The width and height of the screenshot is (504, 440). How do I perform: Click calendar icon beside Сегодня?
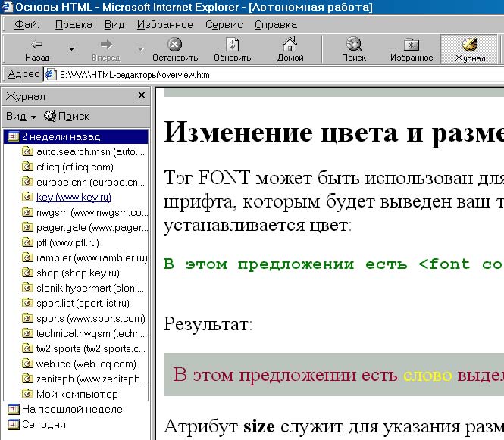point(13,424)
